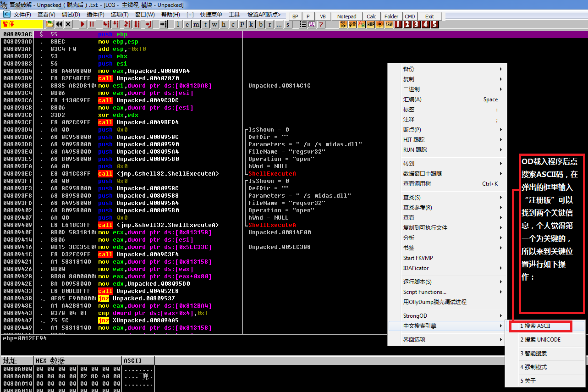Open the 插件(P) menu
The width and height of the screenshot is (588, 392).
(x=95, y=15)
